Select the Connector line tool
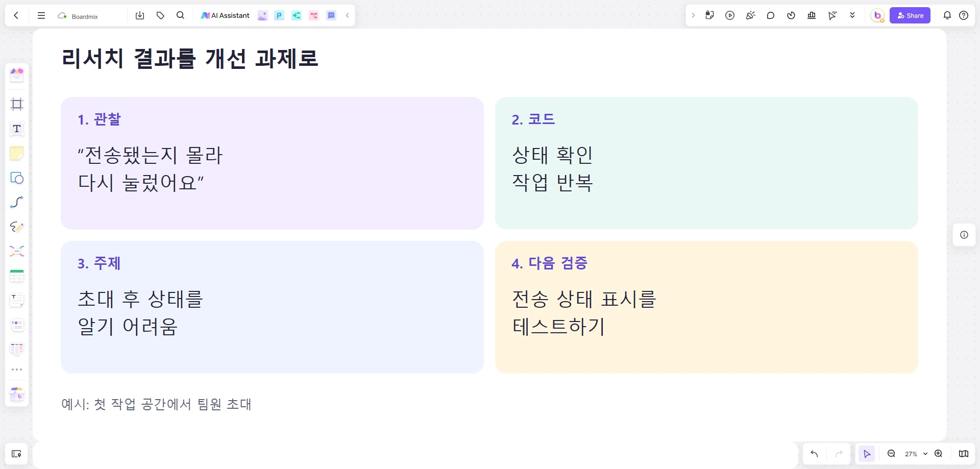This screenshot has width=980, height=469. 17,202
